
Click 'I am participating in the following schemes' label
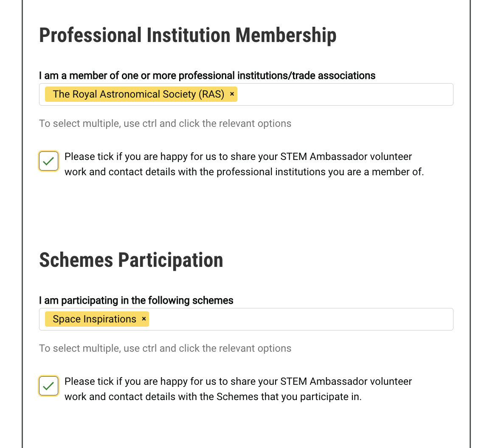click(x=136, y=300)
